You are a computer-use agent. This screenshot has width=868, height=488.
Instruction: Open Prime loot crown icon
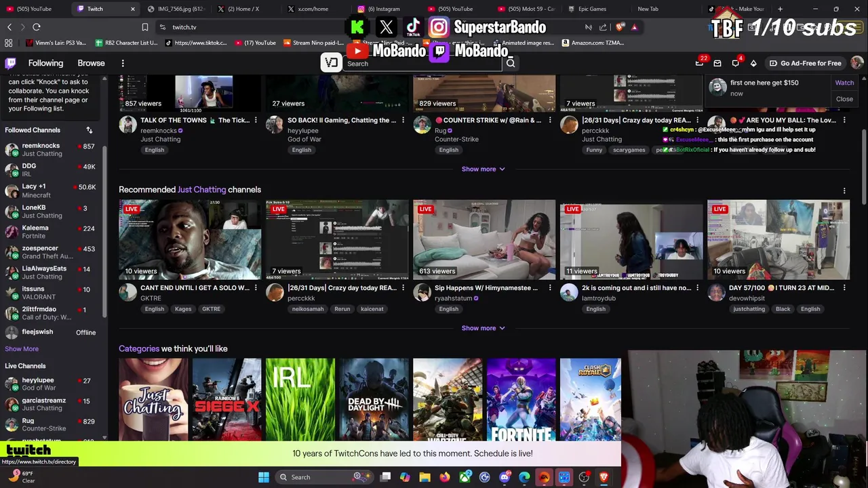coord(699,63)
